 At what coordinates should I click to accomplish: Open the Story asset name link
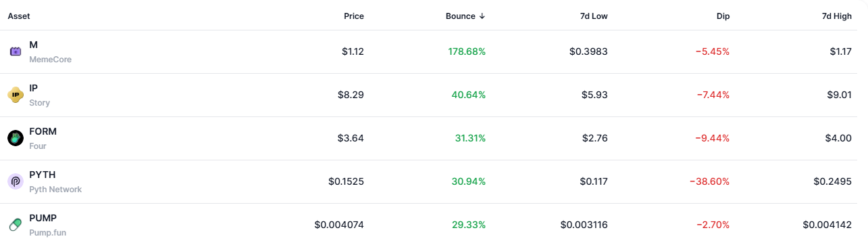pos(39,103)
